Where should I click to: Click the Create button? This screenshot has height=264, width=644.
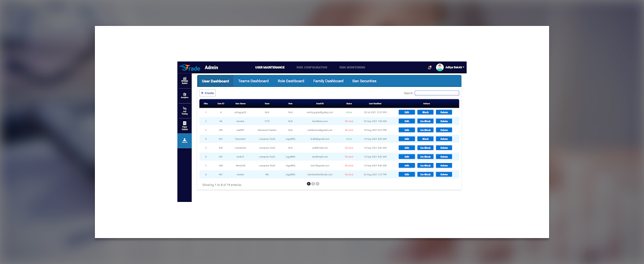(207, 93)
